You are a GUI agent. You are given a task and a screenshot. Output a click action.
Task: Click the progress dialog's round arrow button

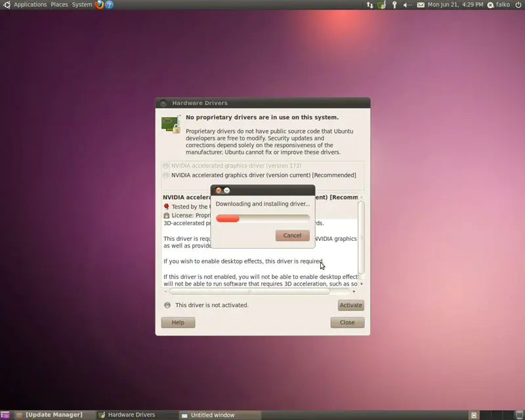[226, 190]
